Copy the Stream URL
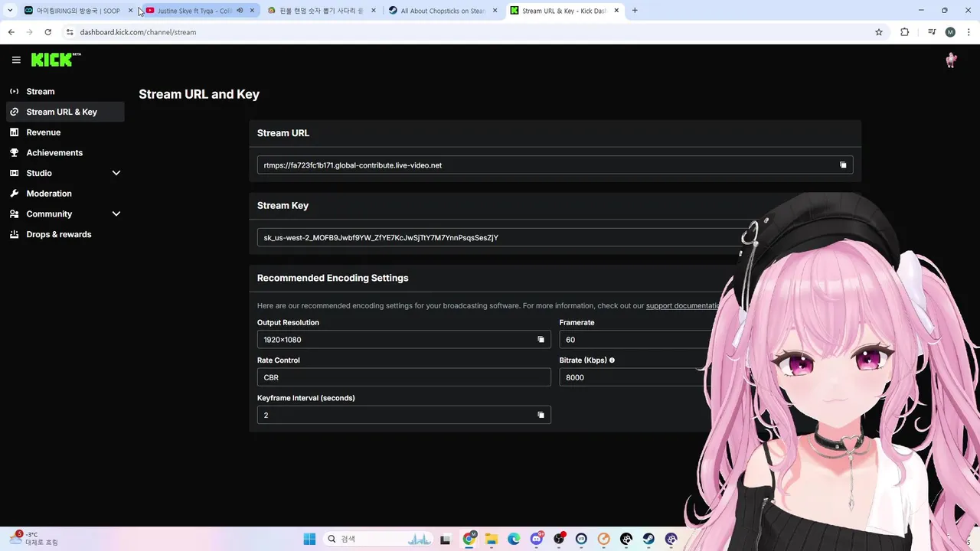The width and height of the screenshot is (980, 551). tap(843, 165)
